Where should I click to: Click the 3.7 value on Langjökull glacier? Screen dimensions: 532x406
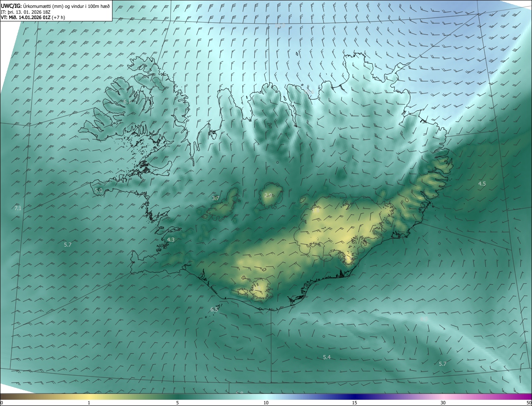pyautogui.click(x=216, y=198)
